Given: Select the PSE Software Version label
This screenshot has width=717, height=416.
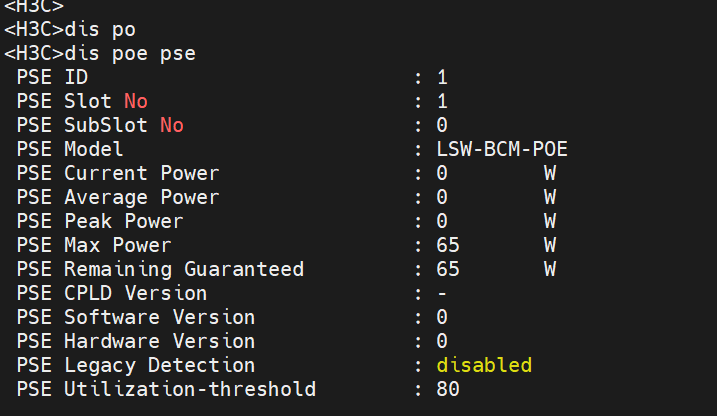Looking at the screenshot, I should [x=136, y=317].
